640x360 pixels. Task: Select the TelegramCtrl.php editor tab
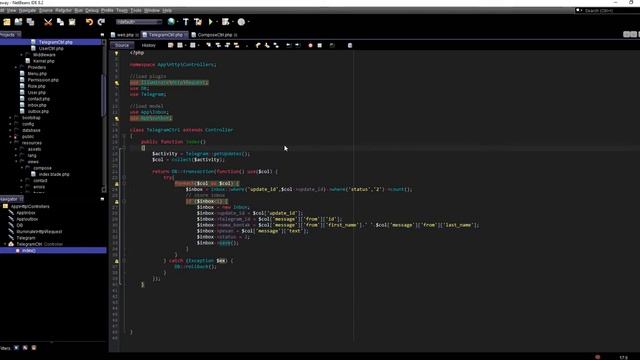pos(165,35)
